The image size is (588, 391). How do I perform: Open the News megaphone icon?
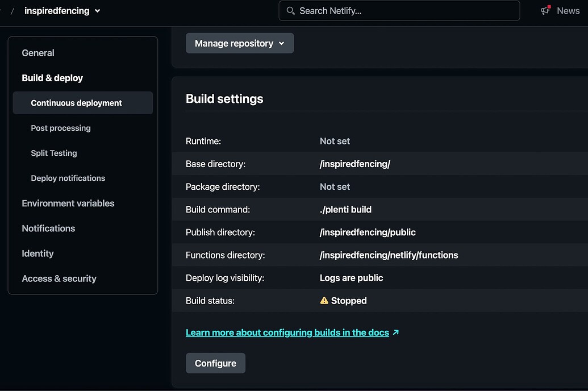click(x=544, y=11)
